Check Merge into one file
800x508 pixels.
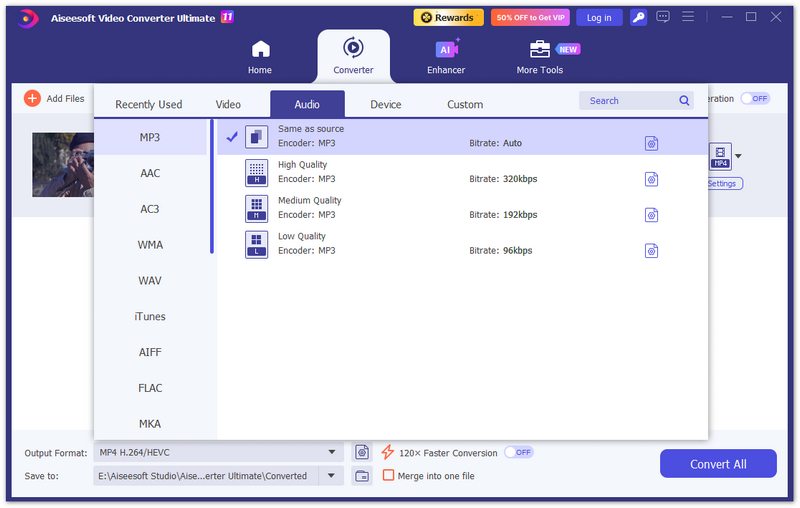388,475
